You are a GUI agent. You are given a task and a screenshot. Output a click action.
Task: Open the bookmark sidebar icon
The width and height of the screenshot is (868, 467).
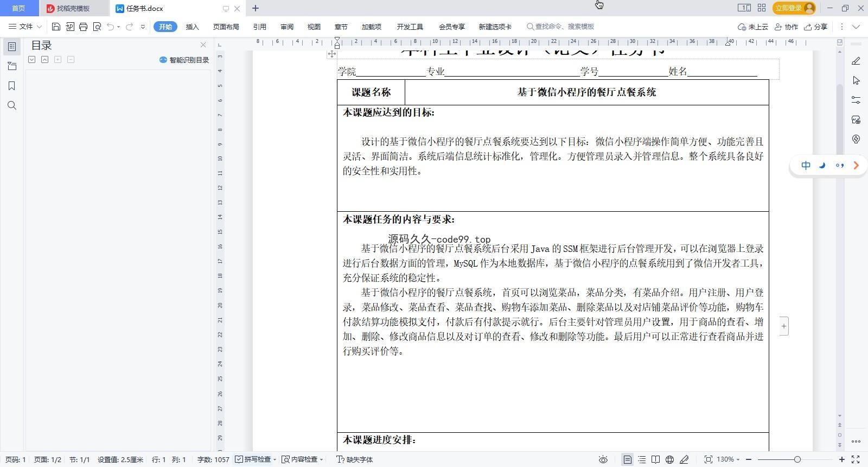12,86
